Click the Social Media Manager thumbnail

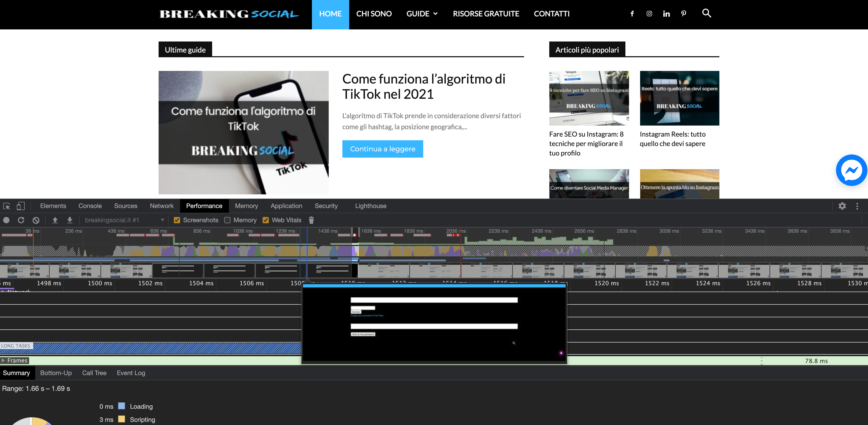(589, 184)
